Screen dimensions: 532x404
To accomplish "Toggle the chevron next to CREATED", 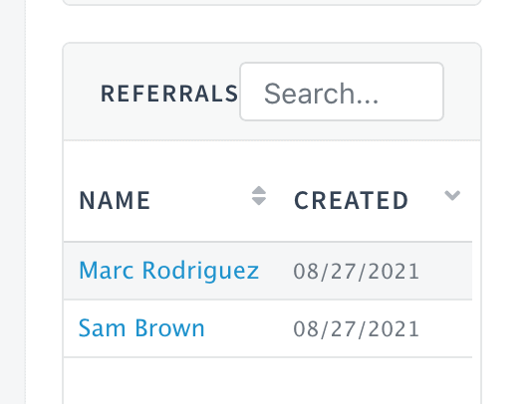I will point(452,196).
